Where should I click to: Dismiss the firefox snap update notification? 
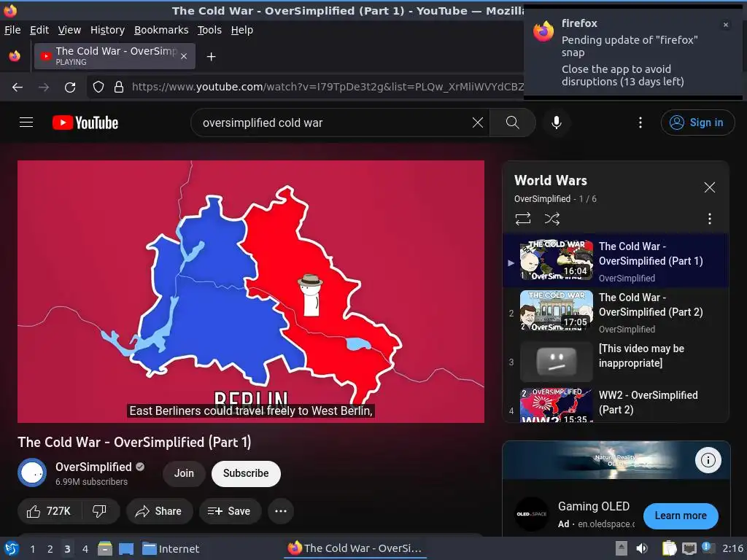[x=726, y=25]
